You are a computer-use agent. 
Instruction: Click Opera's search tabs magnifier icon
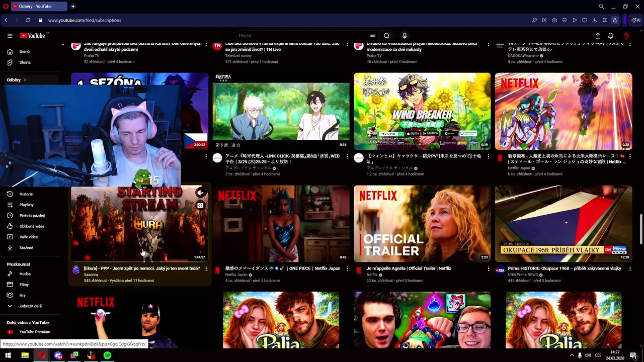601,7
